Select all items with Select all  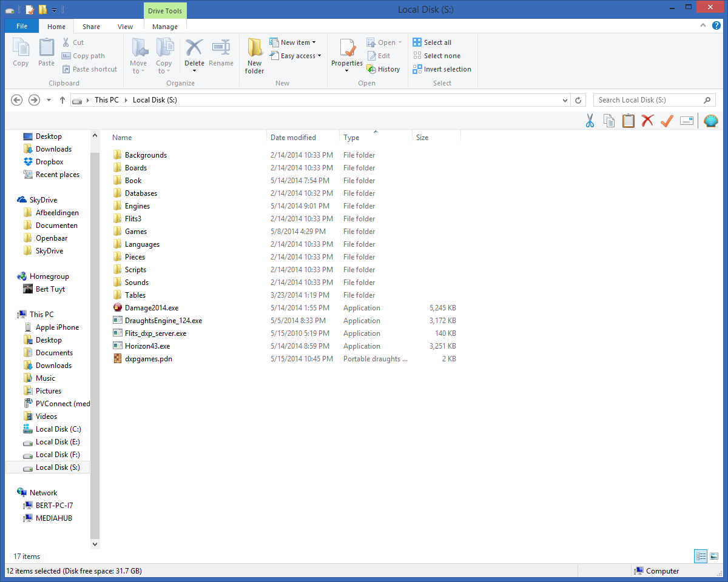(433, 42)
